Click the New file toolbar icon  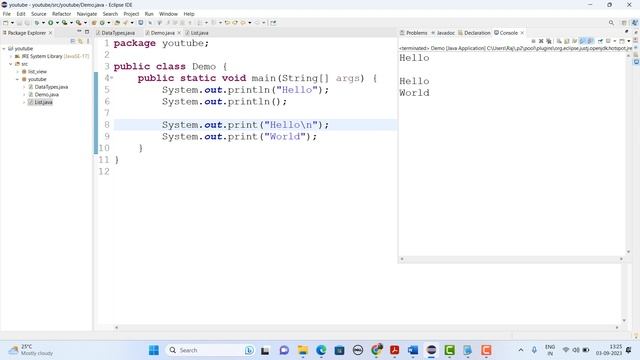point(6,23)
